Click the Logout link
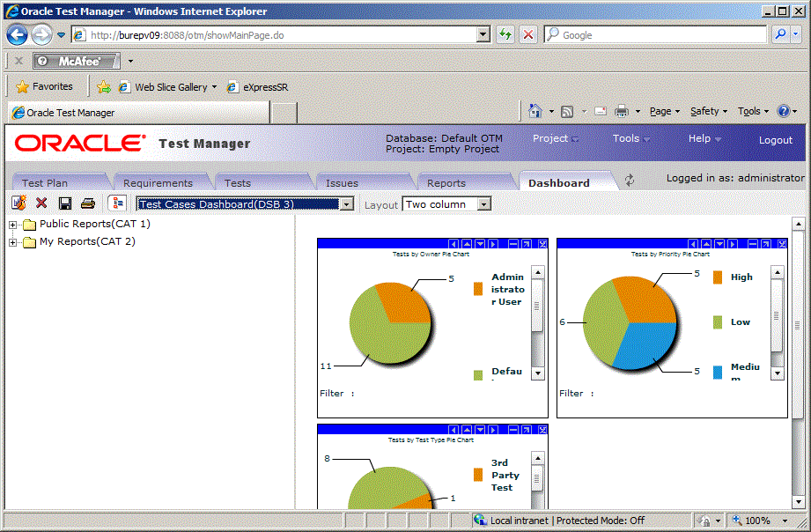This screenshot has width=811, height=532. point(775,140)
